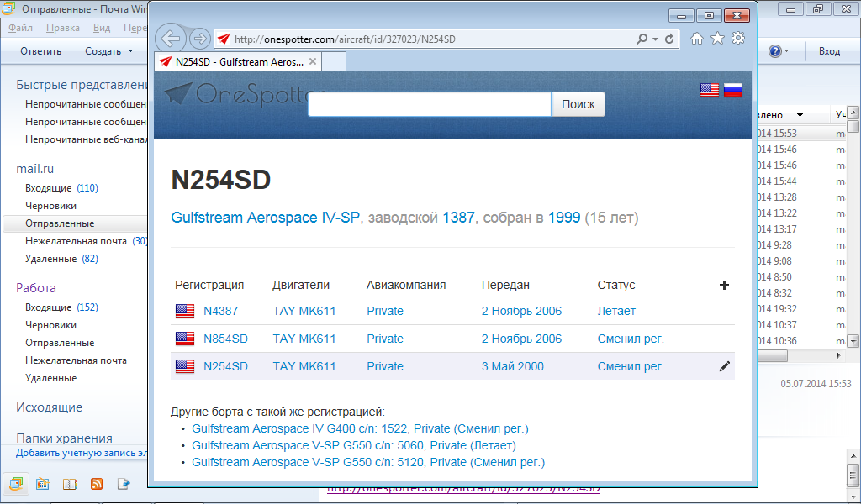This screenshot has height=504, width=861.
Task: Open the serial number 1387 link
Action: [458, 218]
